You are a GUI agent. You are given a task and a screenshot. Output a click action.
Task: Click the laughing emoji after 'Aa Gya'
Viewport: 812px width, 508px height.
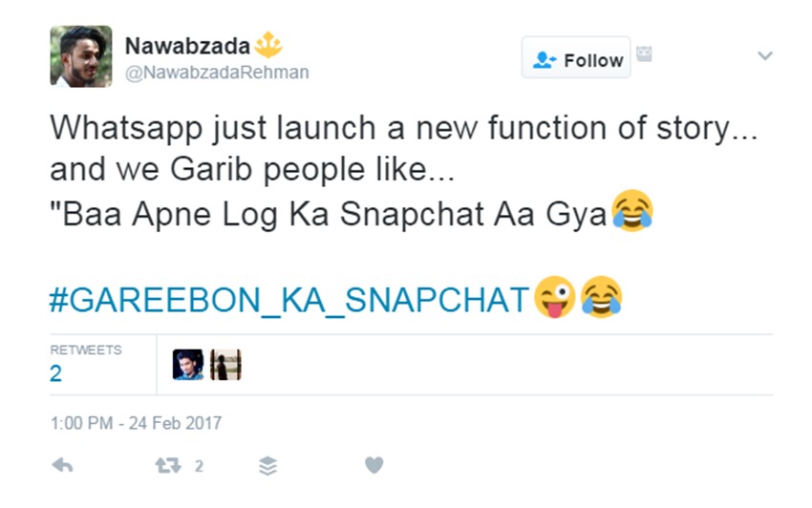pos(632,210)
